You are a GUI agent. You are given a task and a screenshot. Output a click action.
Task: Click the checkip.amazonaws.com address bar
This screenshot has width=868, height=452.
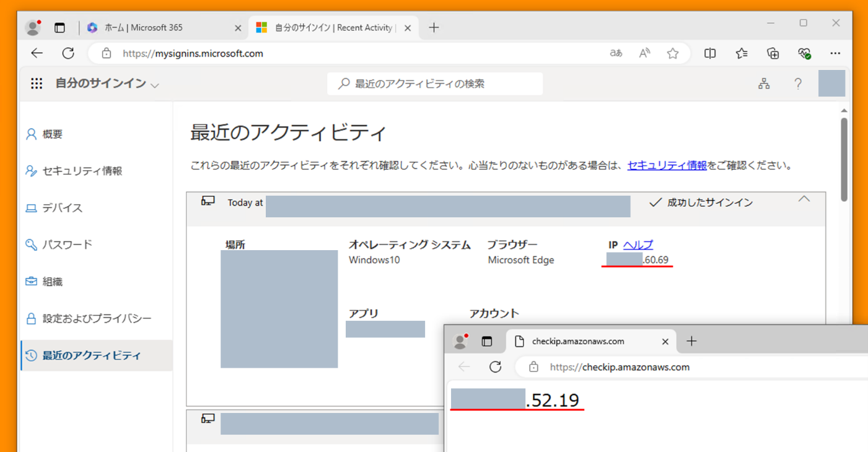click(x=691, y=367)
